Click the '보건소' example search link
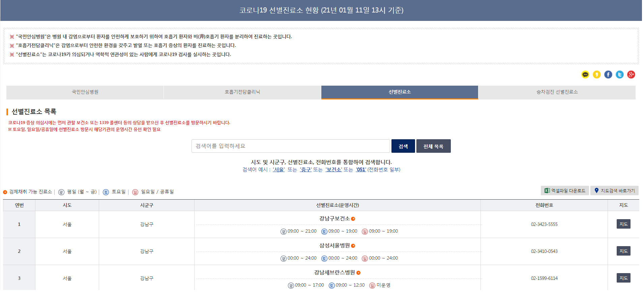644x292 pixels. coord(334,170)
